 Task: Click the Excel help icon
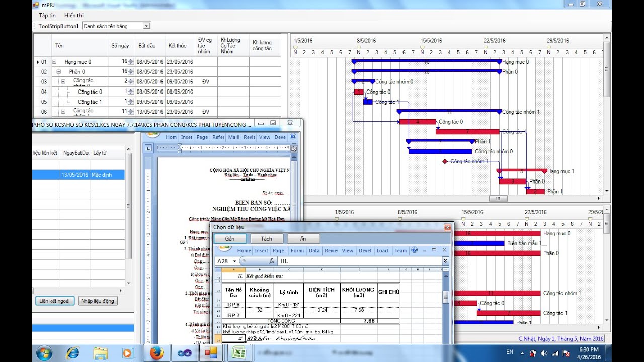click(415, 250)
